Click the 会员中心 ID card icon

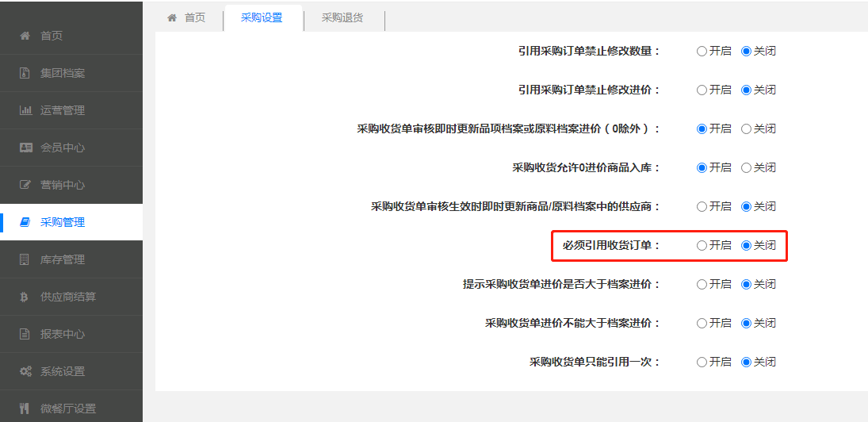[x=25, y=148]
